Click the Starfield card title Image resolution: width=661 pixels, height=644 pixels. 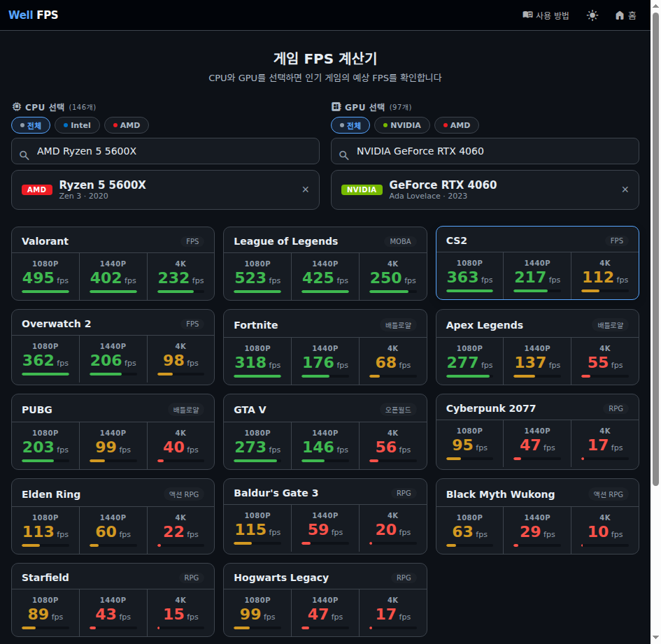tap(45, 578)
